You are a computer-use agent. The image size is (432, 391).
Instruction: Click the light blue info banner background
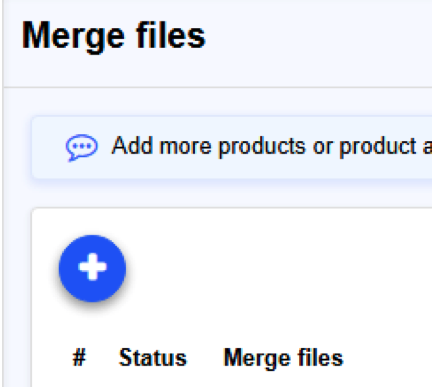tap(232, 148)
